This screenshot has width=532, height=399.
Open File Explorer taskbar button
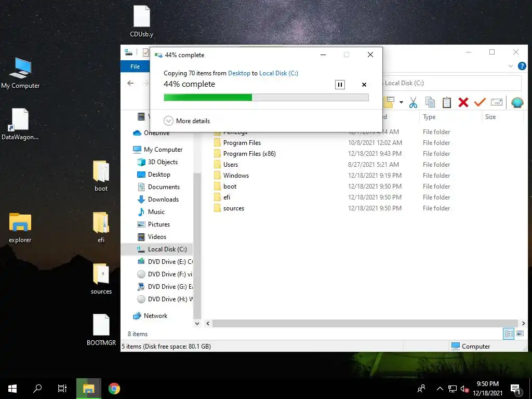coord(88,389)
